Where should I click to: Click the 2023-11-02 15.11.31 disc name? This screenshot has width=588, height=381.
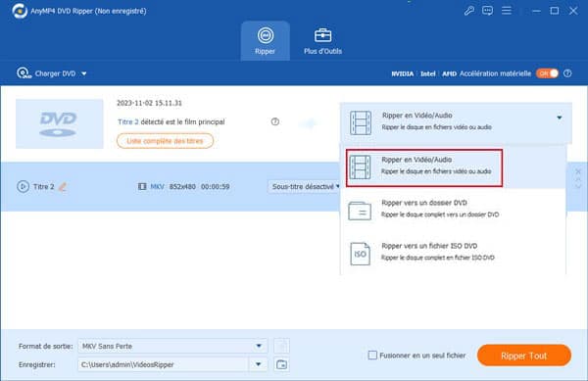point(149,103)
